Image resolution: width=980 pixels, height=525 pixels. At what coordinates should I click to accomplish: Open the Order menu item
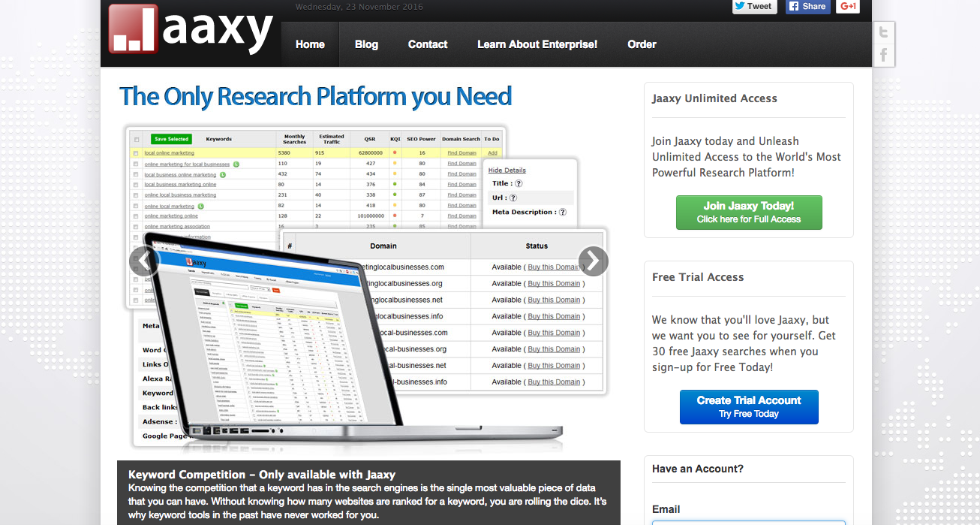click(x=642, y=44)
